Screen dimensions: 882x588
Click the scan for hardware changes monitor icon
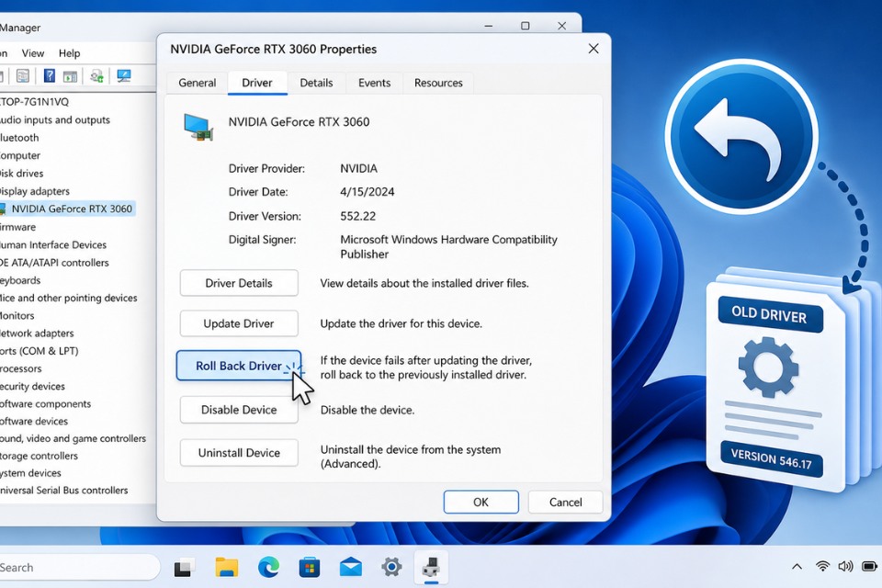coord(124,75)
